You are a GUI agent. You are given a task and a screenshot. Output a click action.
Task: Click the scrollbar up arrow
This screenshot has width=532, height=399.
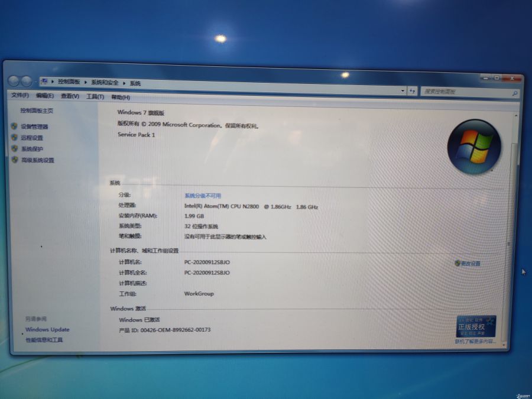515,116
